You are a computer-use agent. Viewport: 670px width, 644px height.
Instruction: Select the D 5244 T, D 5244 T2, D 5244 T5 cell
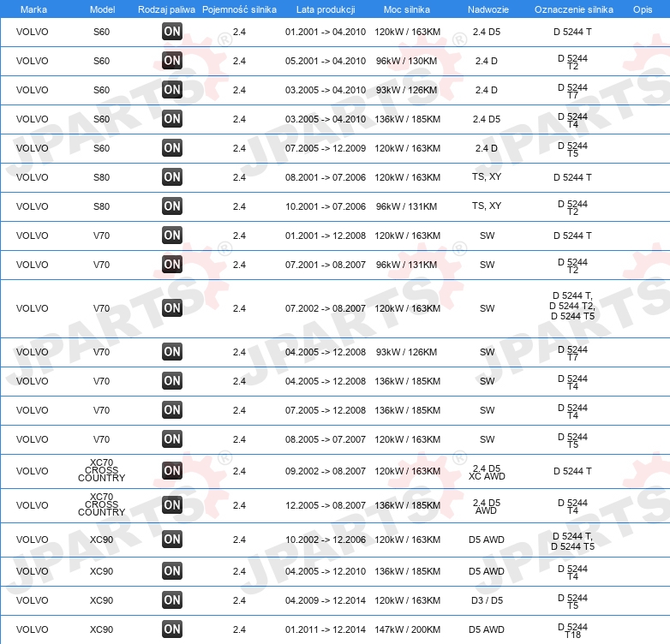coord(572,306)
